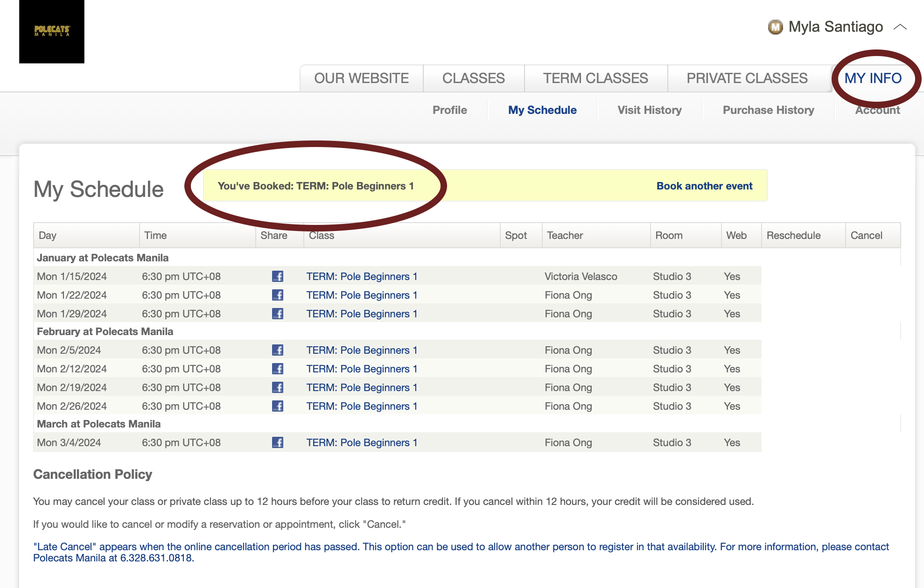Open the Visit History subtab

pyautogui.click(x=649, y=110)
